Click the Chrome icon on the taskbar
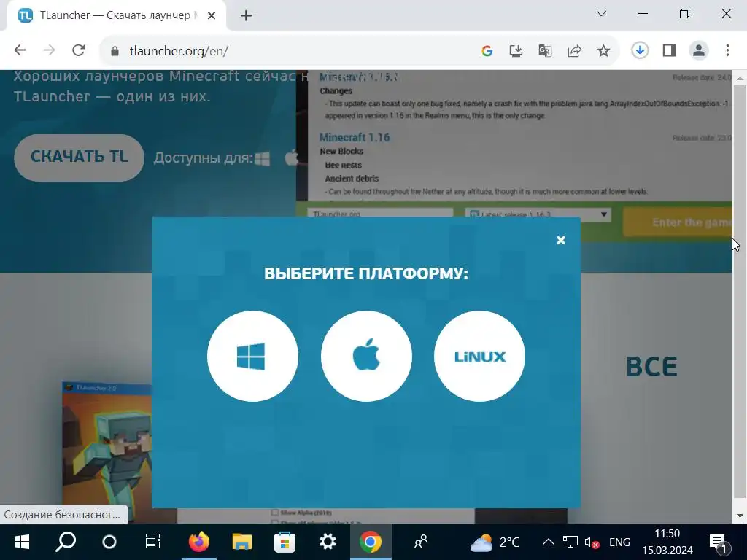Image resolution: width=747 pixels, height=560 pixels. pos(371,542)
